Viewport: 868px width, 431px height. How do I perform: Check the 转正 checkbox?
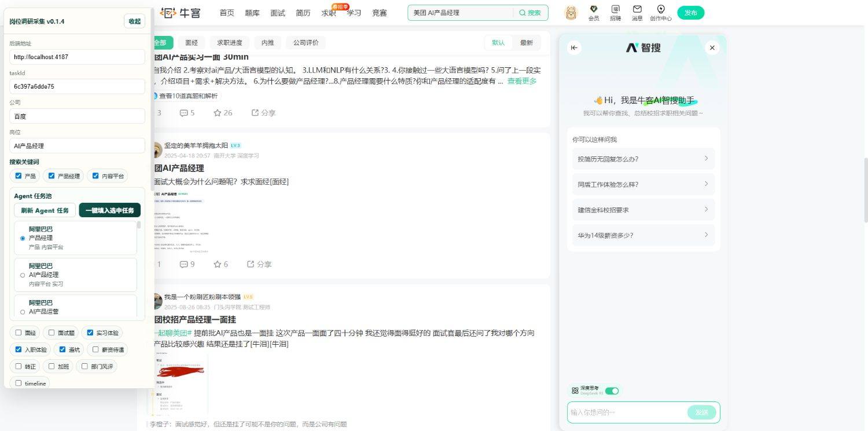19,367
